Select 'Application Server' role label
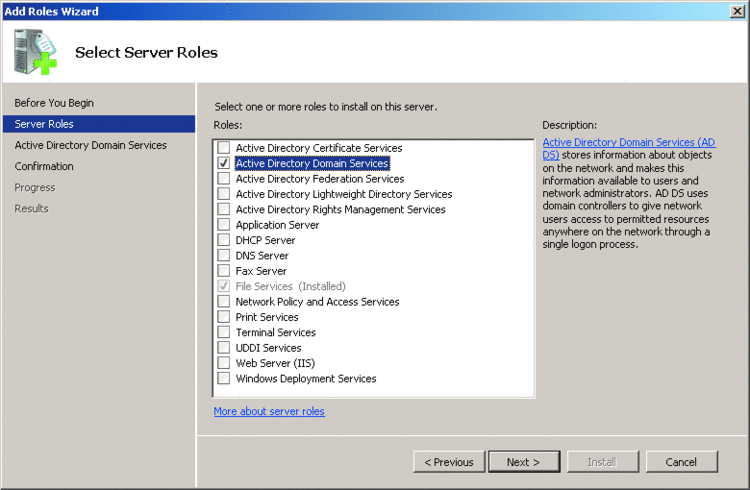The image size is (750, 490). coord(277,224)
